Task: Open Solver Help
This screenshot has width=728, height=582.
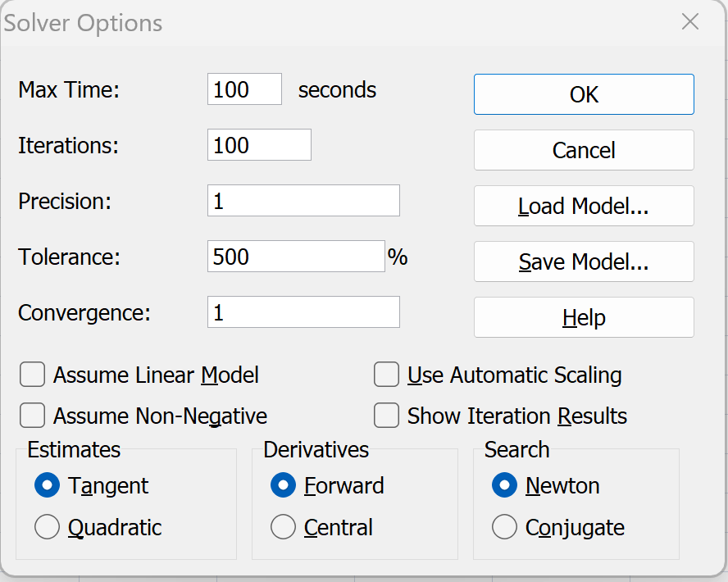Action: (584, 317)
